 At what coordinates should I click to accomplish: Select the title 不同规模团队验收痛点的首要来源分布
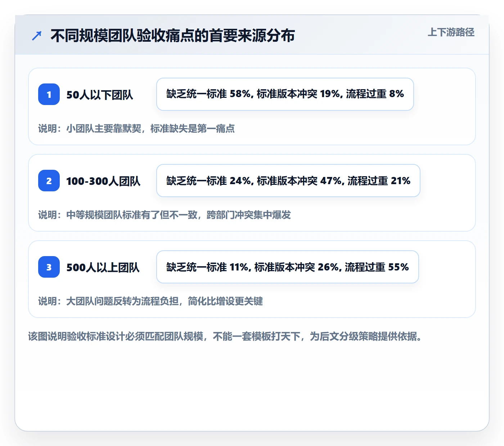point(173,36)
